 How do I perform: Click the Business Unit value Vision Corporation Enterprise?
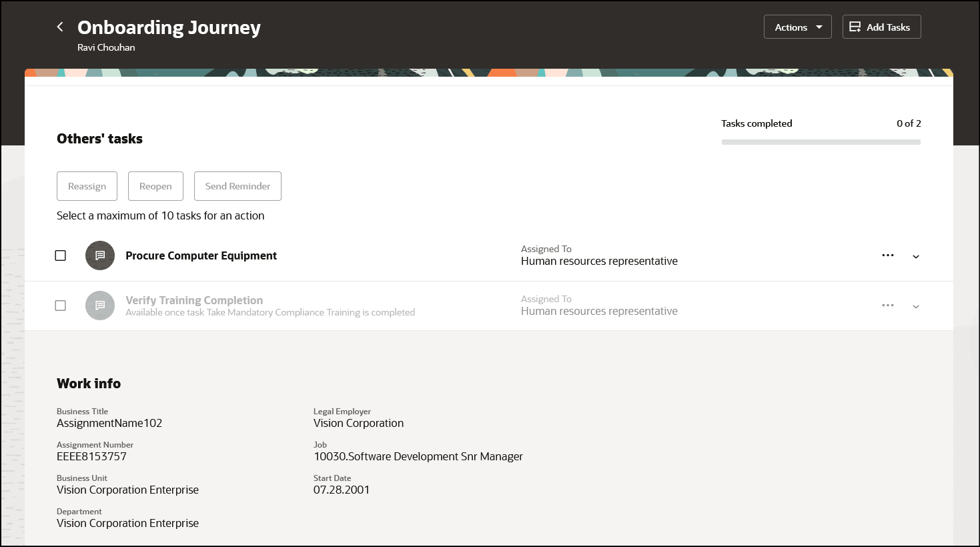(x=127, y=490)
